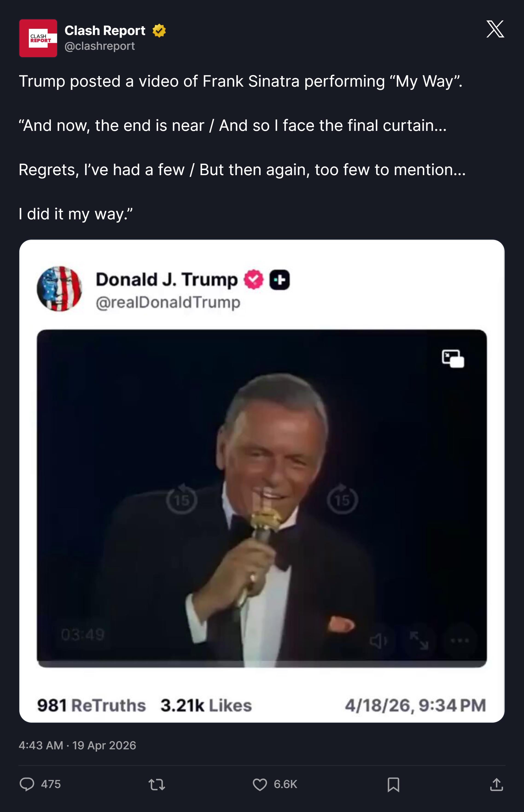The width and height of the screenshot is (524, 812).
Task: Open video more options ellipsis
Action: point(460,640)
